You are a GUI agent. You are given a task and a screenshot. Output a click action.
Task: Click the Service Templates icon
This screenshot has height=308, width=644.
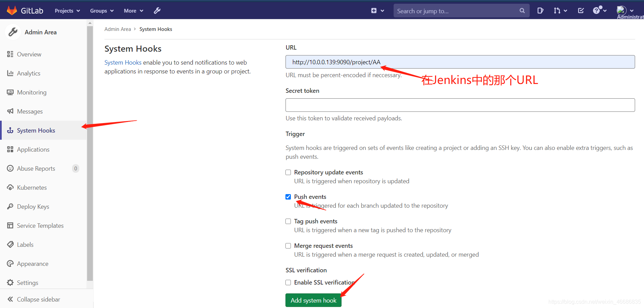10,225
